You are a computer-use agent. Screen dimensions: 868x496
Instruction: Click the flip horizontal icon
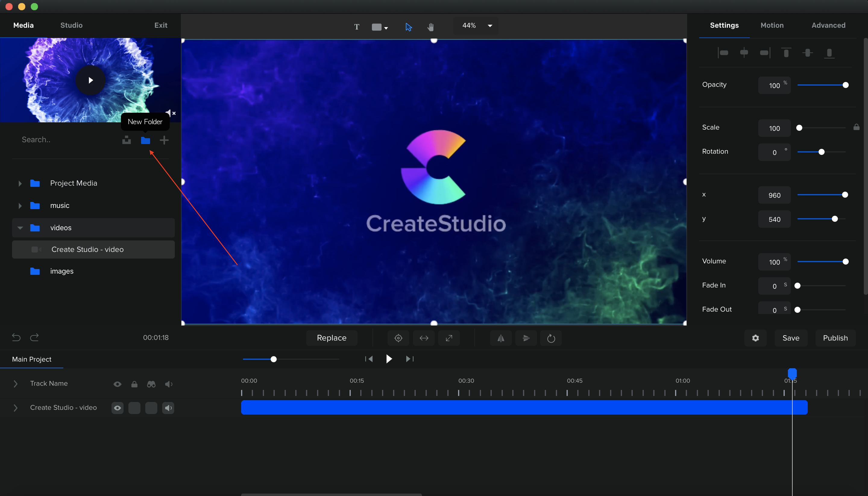click(501, 338)
